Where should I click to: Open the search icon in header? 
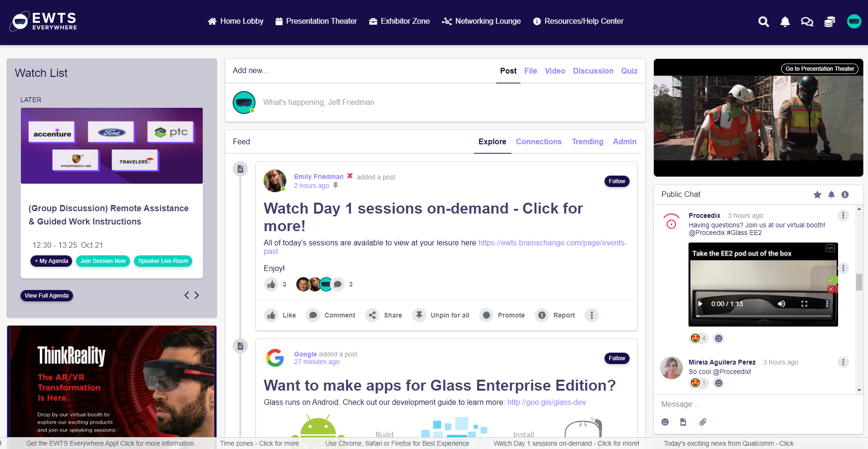(x=763, y=21)
